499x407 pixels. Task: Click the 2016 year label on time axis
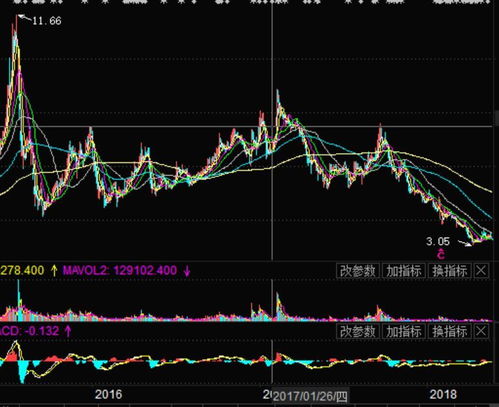108,394
